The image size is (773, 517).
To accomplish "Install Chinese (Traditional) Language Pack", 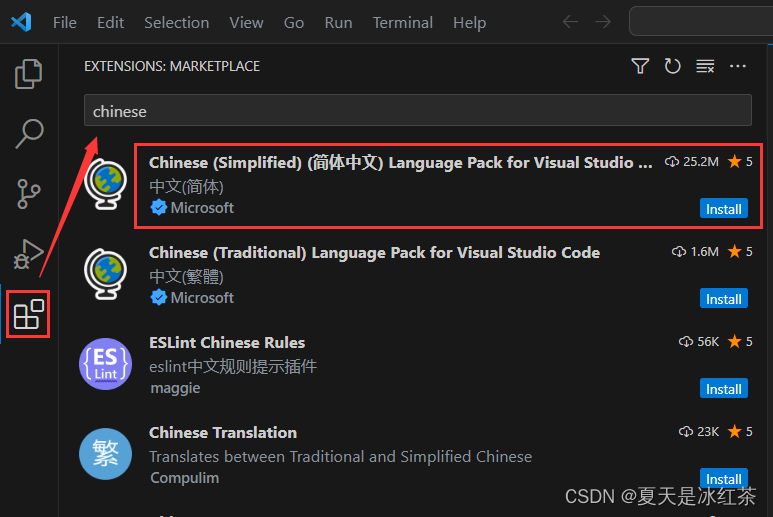I will [x=724, y=299].
